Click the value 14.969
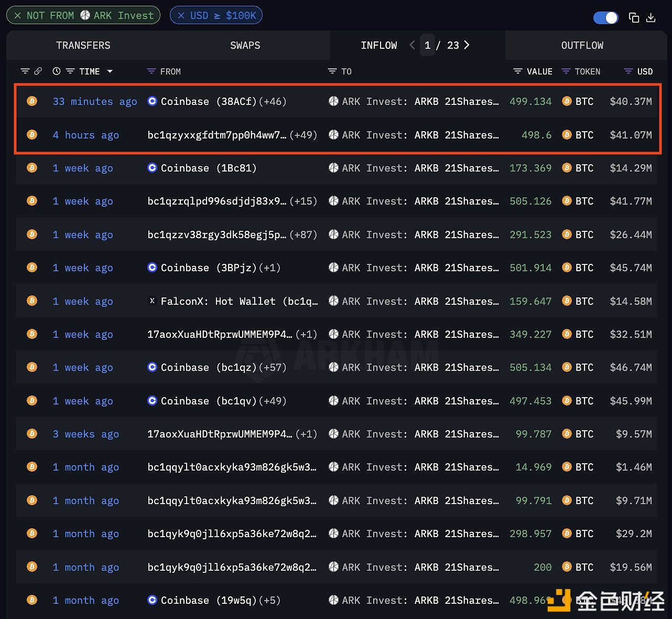The height and width of the screenshot is (619, 672). [x=534, y=467]
